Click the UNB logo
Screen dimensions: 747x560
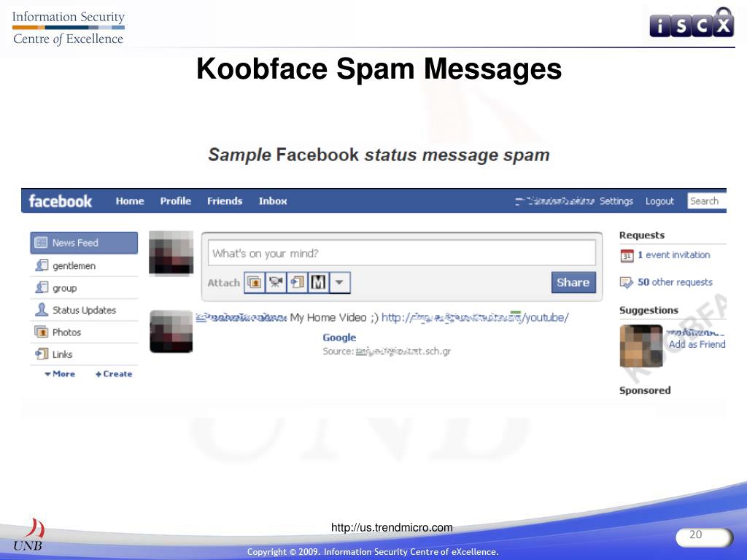29,535
